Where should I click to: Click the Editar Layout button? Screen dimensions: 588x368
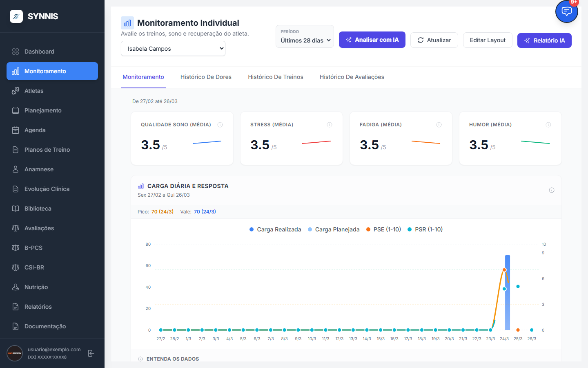click(488, 40)
